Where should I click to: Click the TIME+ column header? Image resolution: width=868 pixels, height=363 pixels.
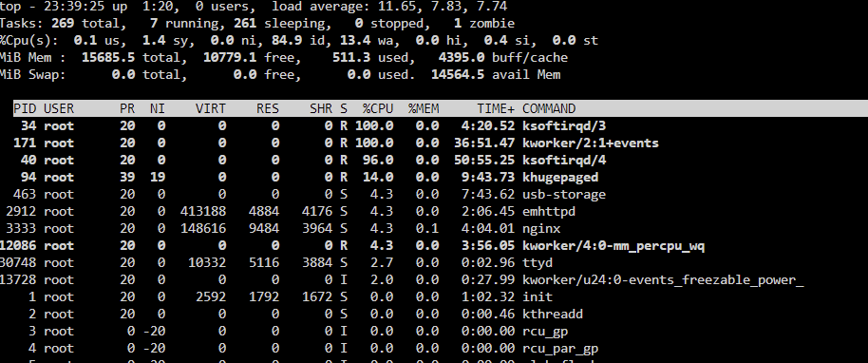pos(496,108)
